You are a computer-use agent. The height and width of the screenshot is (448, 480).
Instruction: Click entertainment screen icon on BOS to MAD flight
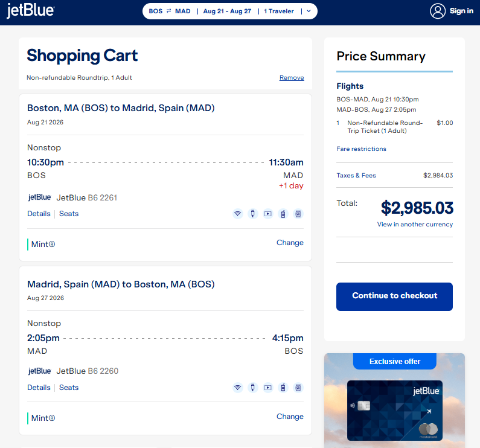[x=268, y=214]
